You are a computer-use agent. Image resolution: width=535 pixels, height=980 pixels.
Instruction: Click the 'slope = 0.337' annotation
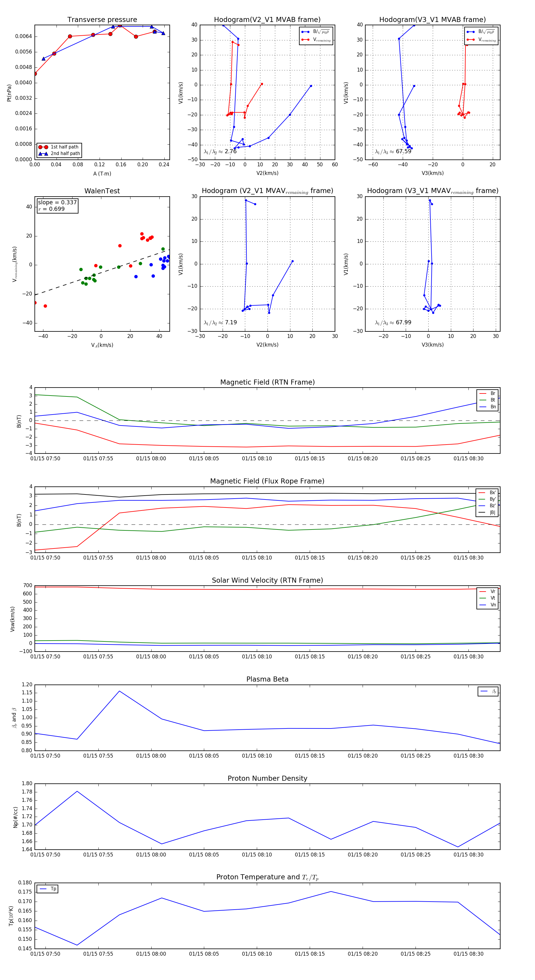57,203
